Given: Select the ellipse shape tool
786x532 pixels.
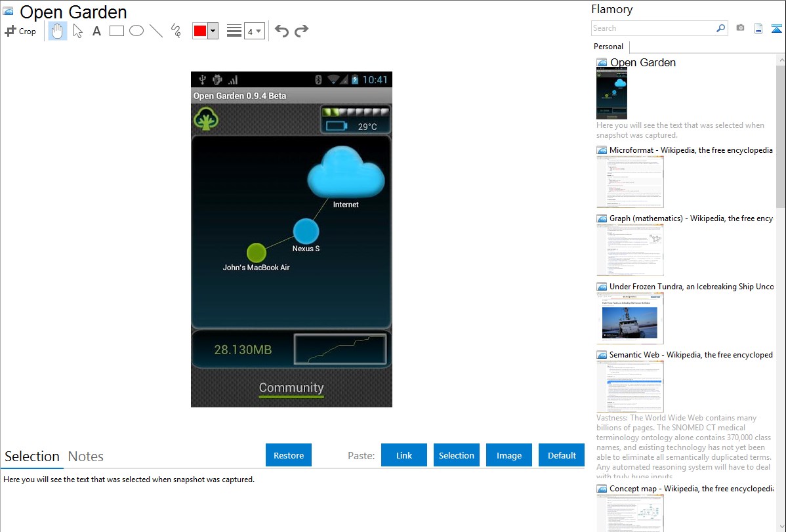Looking at the screenshot, I should [x=136, y=31].
